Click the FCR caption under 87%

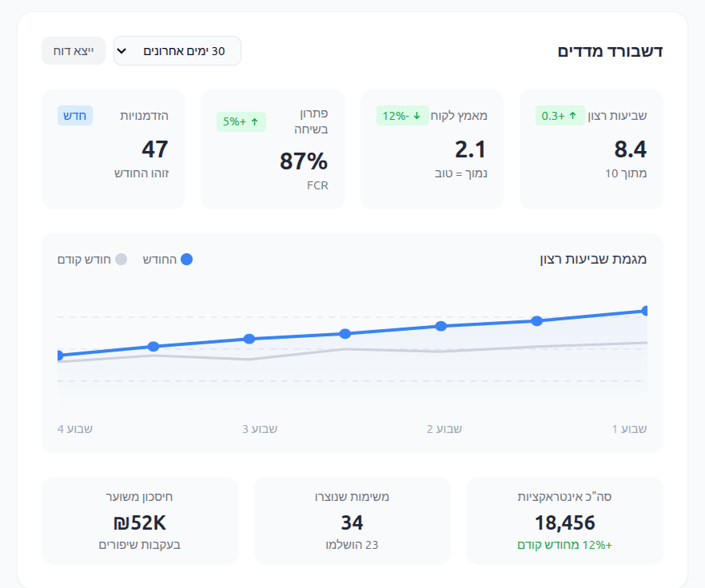(317, 185)
